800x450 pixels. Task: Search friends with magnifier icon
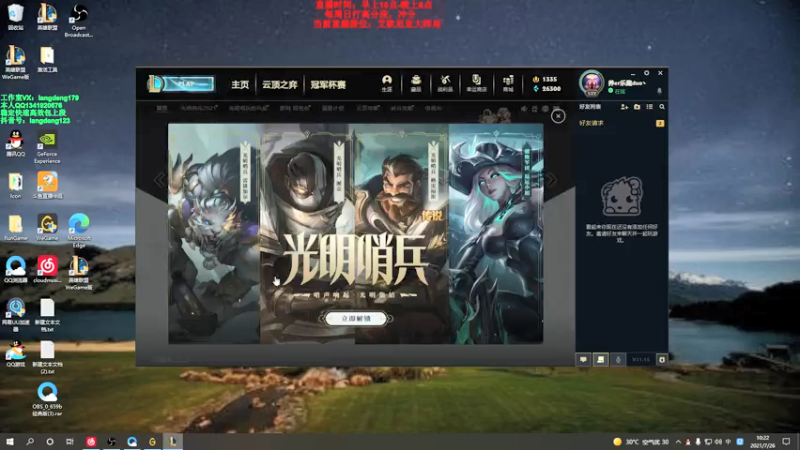click(662, 107)
